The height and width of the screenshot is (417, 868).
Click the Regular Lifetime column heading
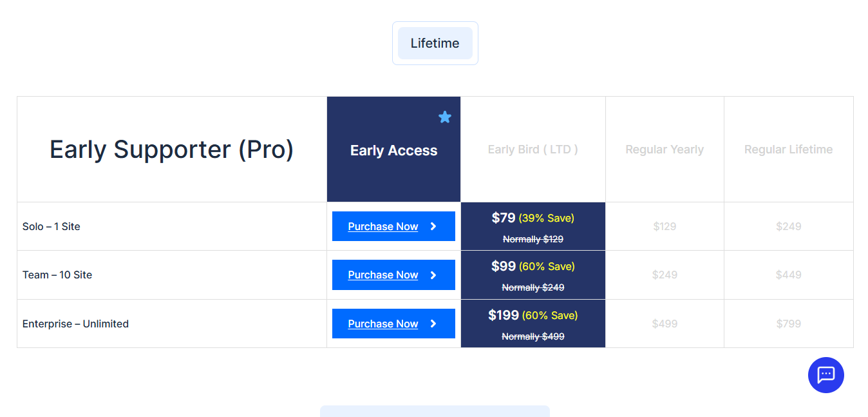788,149
